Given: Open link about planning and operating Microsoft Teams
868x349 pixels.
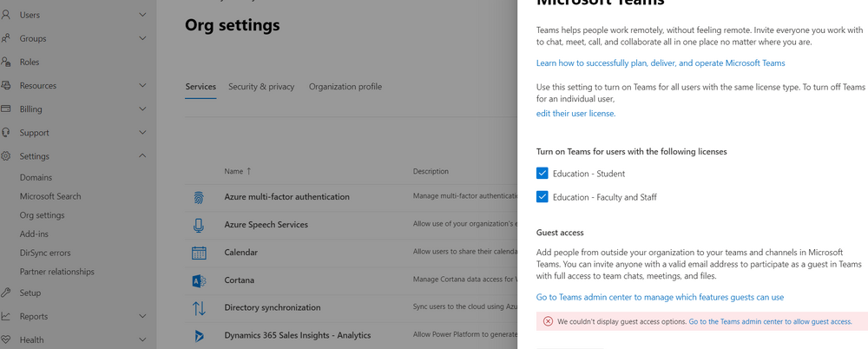Looking at the screenshot, I should [x=661, y=63].
